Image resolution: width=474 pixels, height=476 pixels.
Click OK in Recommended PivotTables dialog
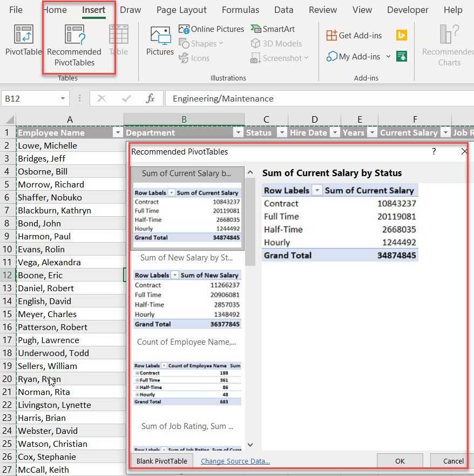pos(399,461)
